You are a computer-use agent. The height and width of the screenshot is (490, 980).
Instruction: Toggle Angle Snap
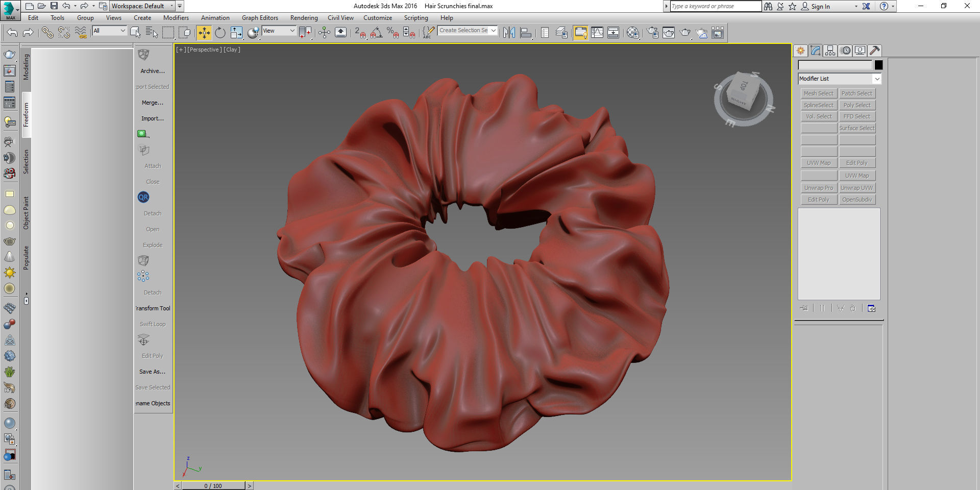(377, 33)
